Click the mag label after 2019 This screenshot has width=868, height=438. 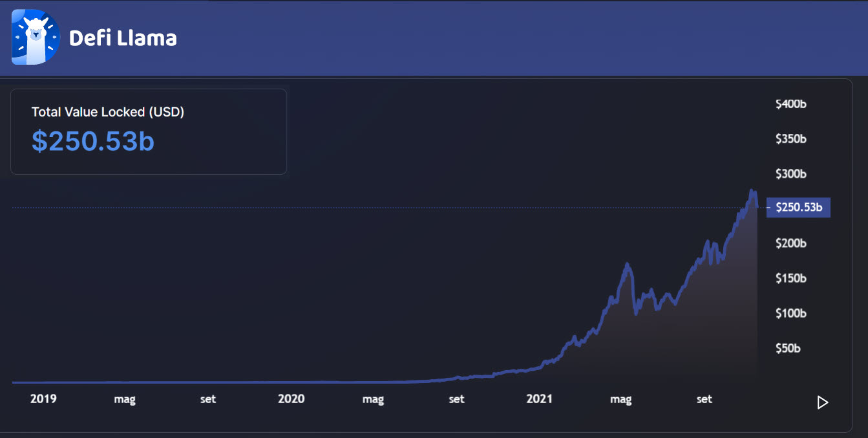point(125,400)
